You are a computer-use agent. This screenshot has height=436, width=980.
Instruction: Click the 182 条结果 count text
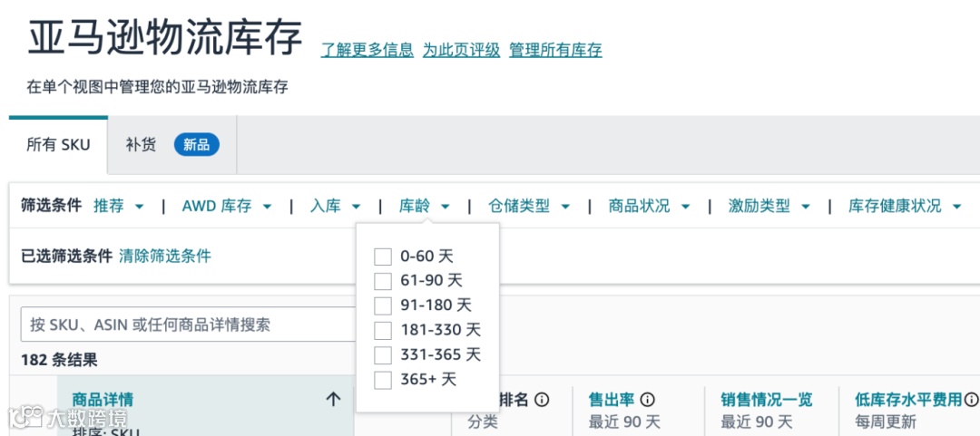(x=59, y=361)
